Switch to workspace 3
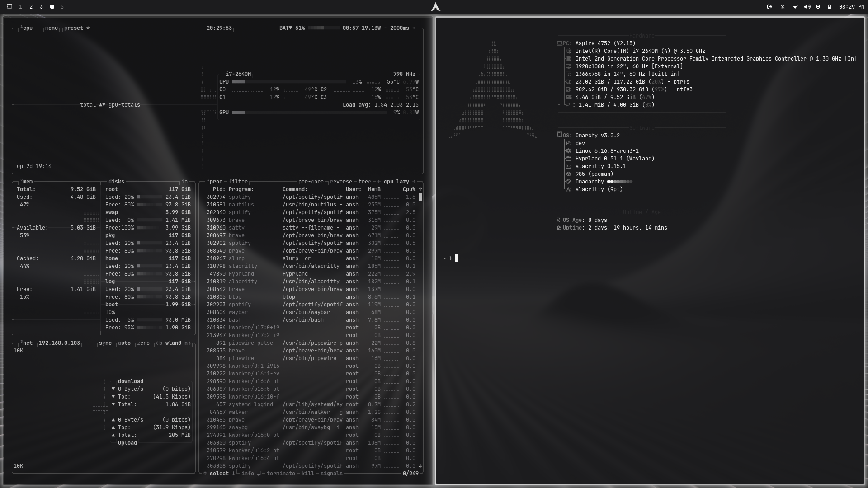 coord(41,7)
